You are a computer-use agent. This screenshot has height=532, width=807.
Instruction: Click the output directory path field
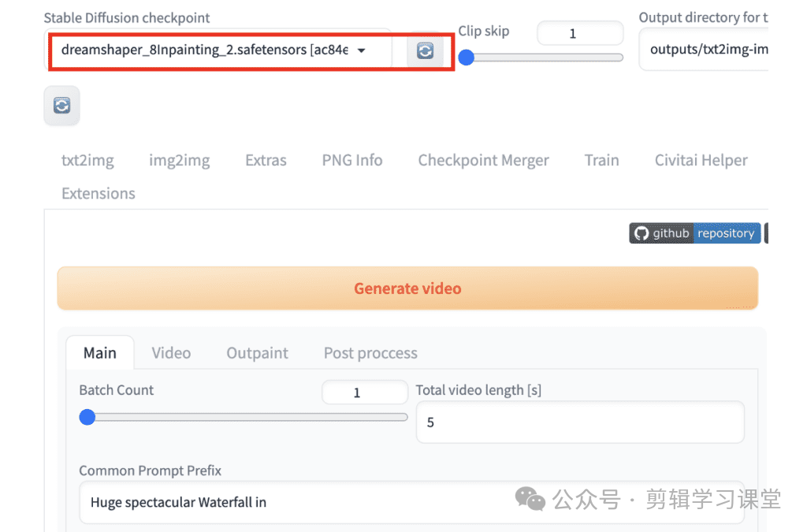tap(704, 50)
